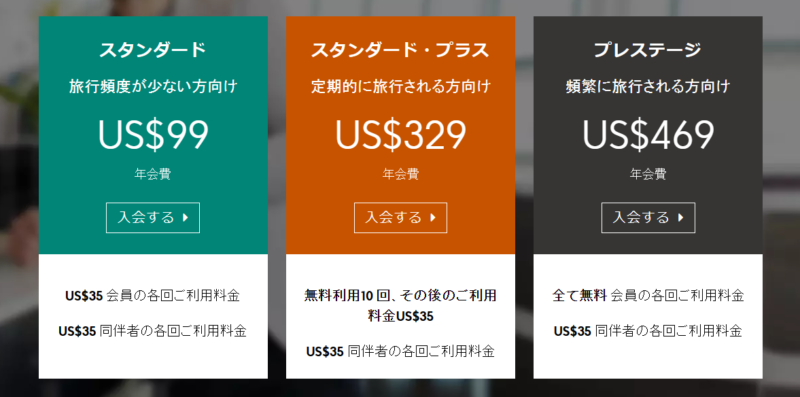Image resolution: width=800 pixels, height=397 pixels.
Task: Click the arrow icon in the orange card's join button
Action: click(x=433, y=218)
